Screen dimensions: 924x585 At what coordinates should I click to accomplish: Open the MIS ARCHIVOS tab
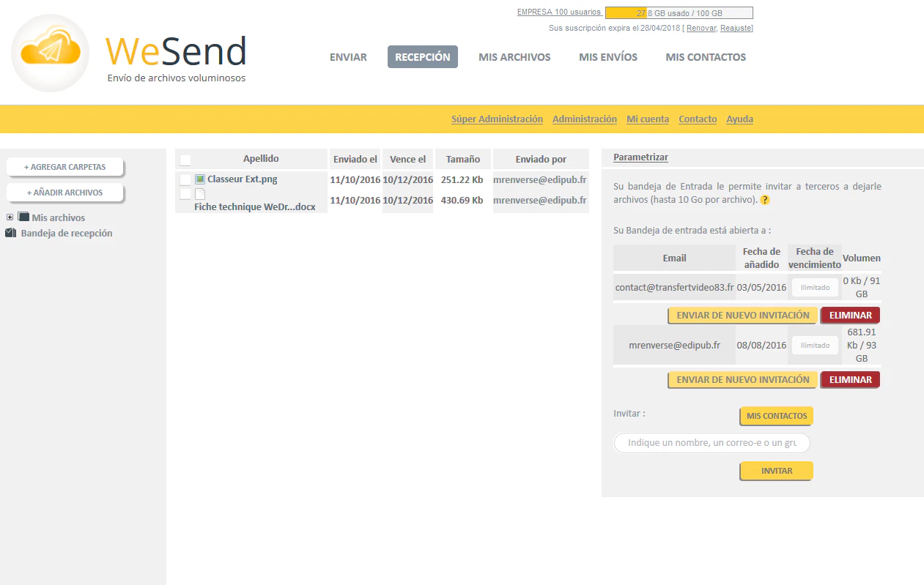coord(514,57)
